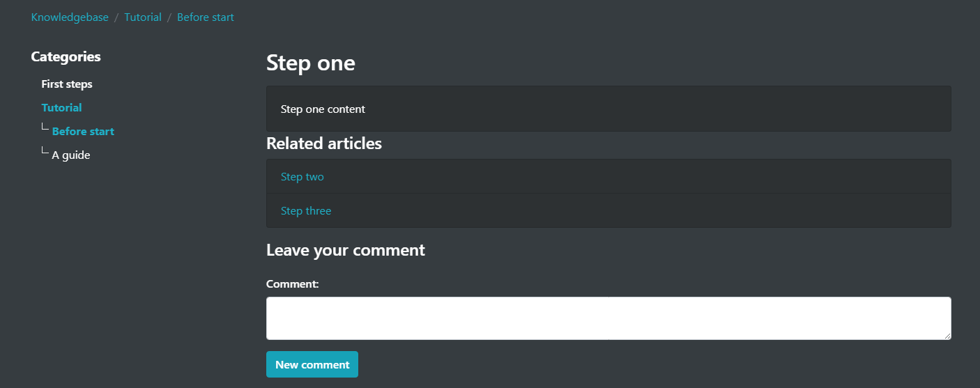Click the tree connector icon beside A guide
The width and height of the screenshot is (980, 388).
click(45, 151)
